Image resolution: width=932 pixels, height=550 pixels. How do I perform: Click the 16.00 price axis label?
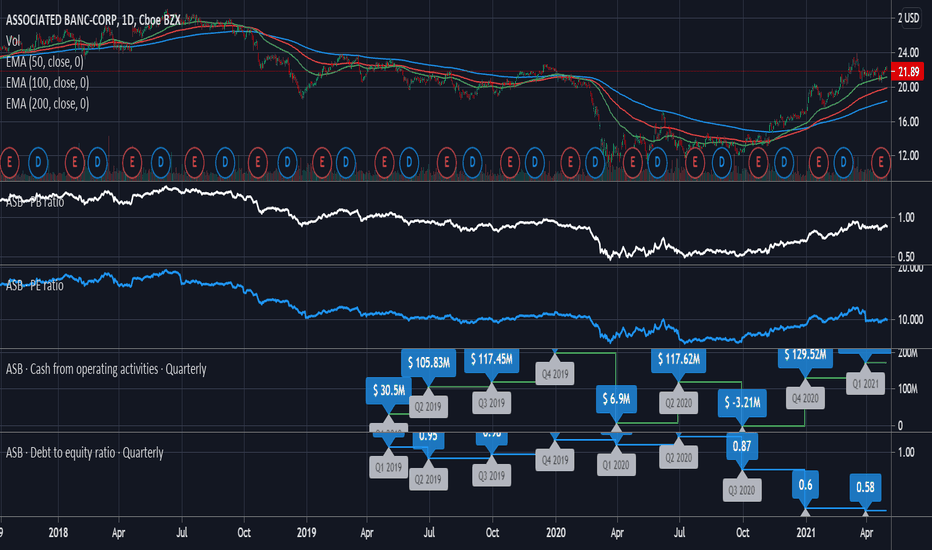[908, 122]
